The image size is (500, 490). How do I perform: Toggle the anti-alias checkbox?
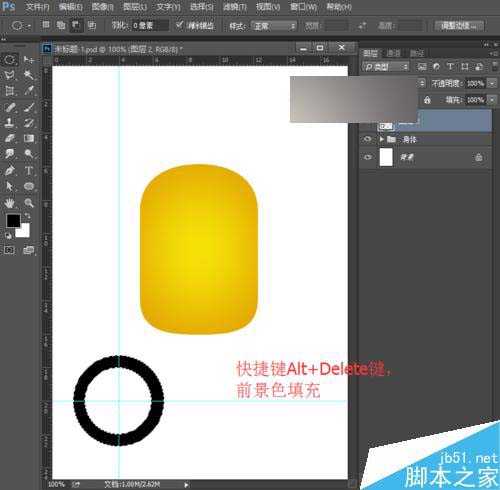(180, 25)
